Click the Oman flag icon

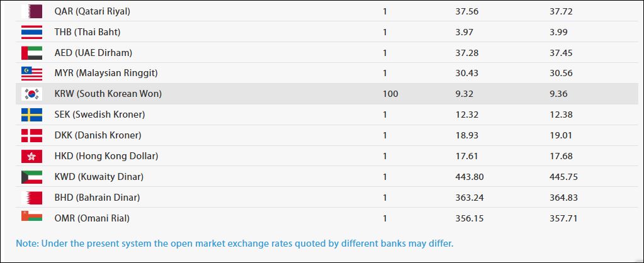click(x=31, y=218)
